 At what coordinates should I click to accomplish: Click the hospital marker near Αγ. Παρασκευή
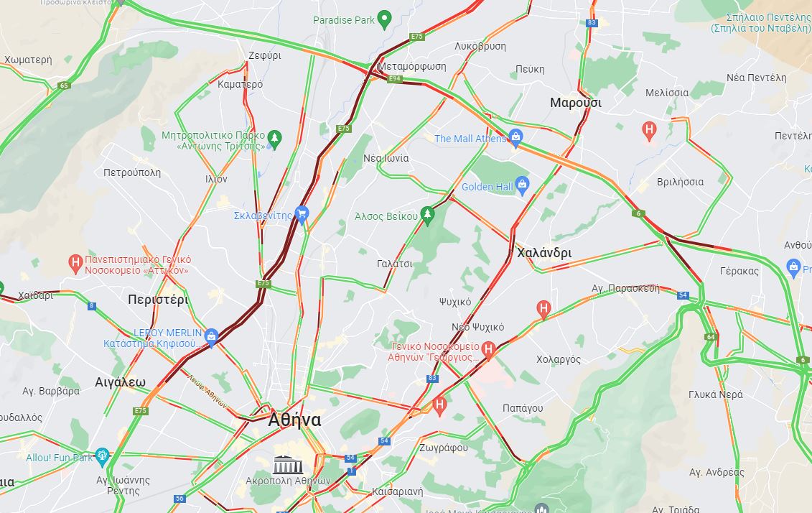543,310
